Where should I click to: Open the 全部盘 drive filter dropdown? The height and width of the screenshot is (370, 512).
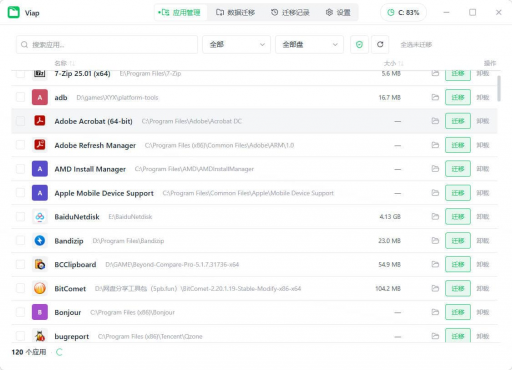coord(309,44)
